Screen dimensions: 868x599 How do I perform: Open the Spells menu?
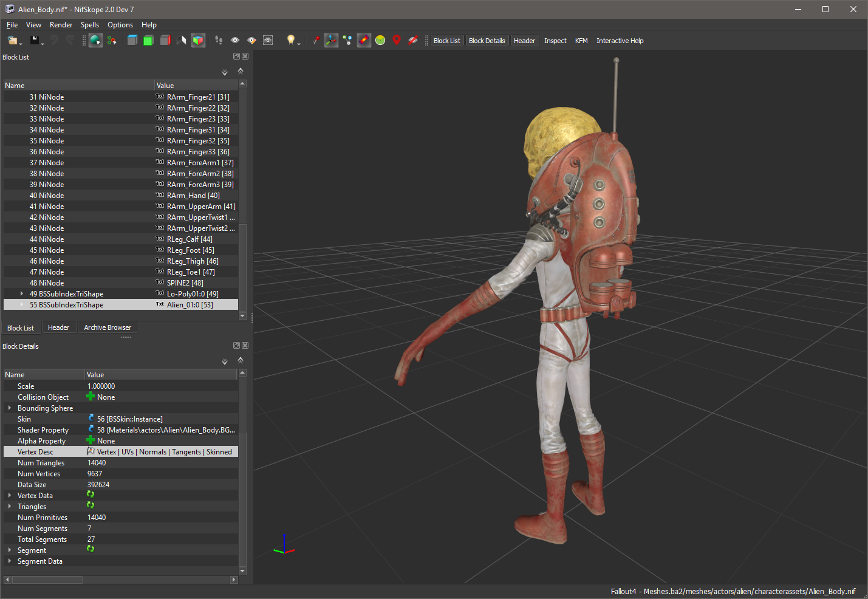pyautogui.click(x=90, y=25)
